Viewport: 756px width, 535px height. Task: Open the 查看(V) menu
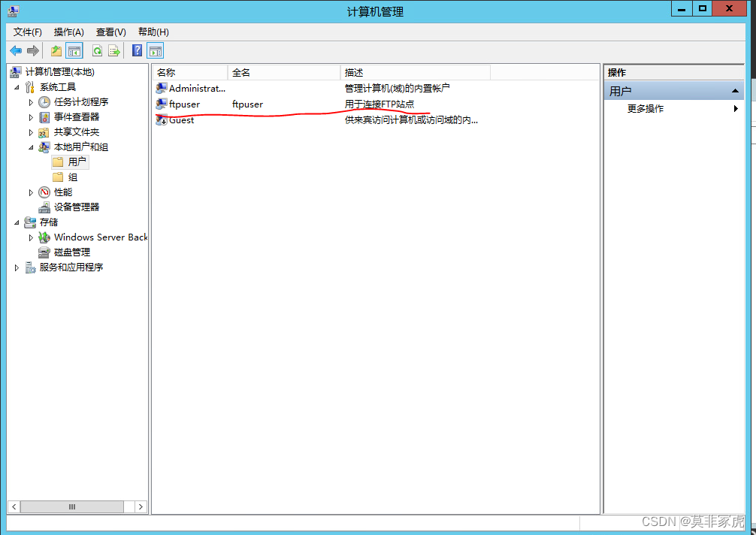coord(110,32)
